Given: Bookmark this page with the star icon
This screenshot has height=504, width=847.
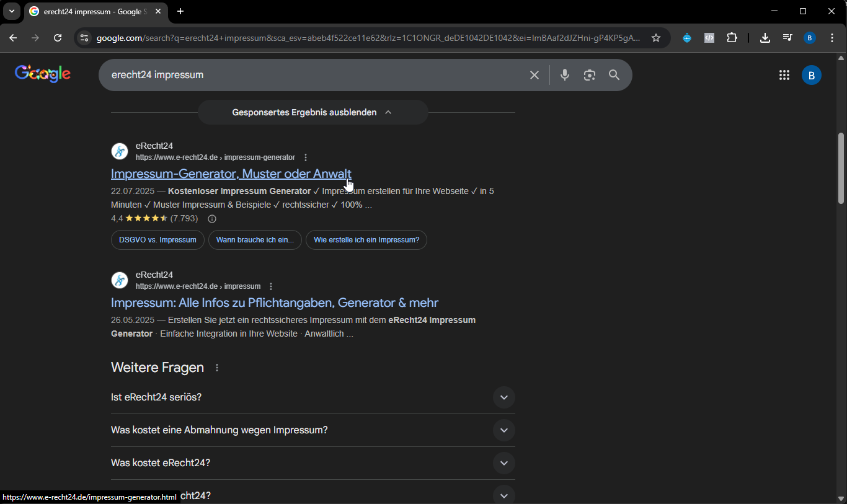Looking at the screenshot, I should click(656, 38).
